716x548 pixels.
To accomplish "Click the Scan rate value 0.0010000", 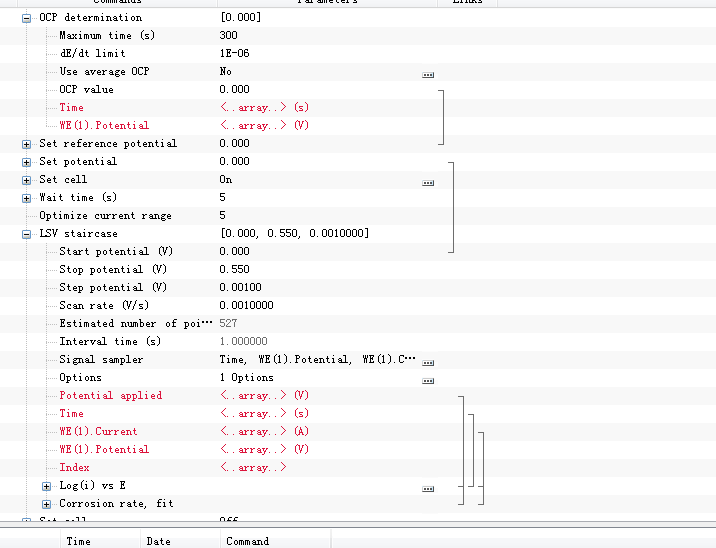I will pyautogui.click(x=246, y=306).
